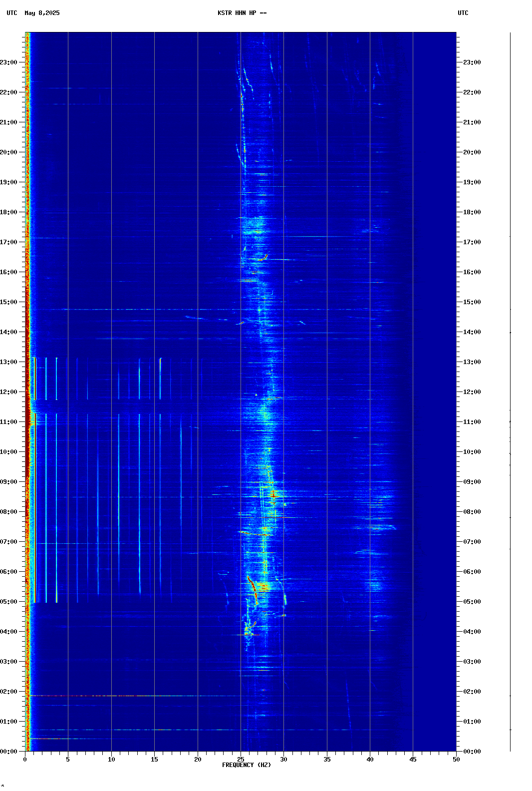Select the 10 Hz frequency tick label
The width and height of the screenshot is (532, 791).
click(x=111, y=760)
